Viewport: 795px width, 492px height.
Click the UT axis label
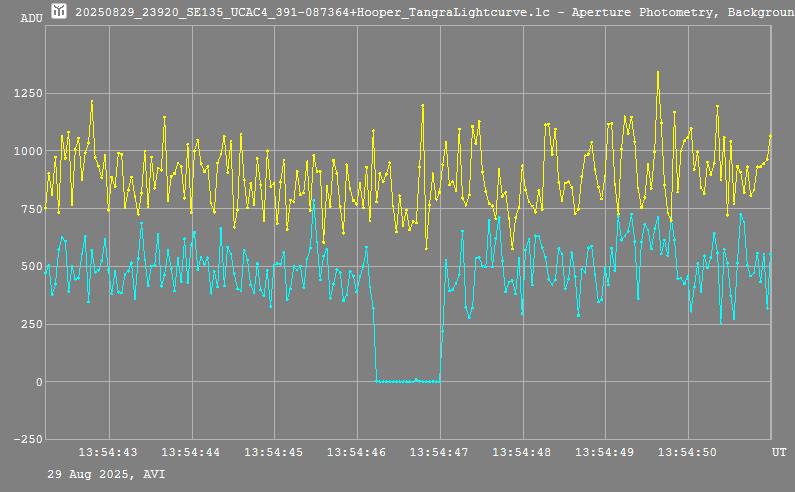[779, 453]
